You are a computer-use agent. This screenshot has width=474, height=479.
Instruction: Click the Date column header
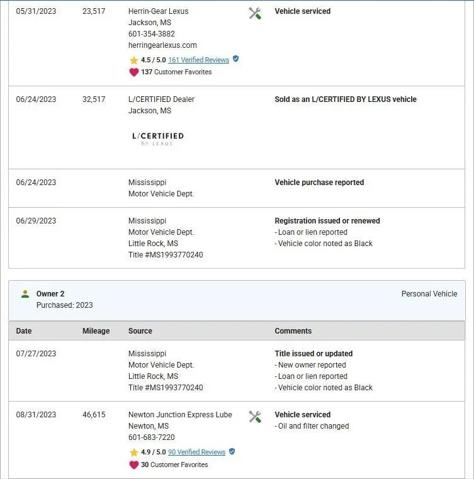24,331
